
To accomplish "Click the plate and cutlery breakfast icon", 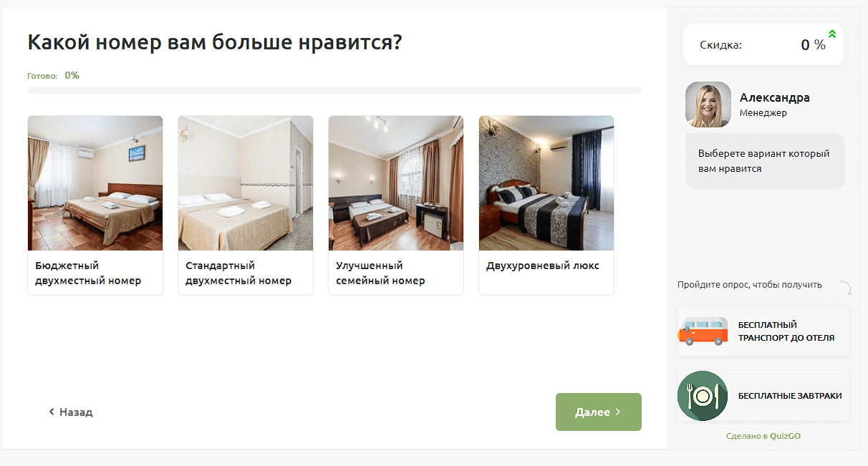I will coord(703,396).
